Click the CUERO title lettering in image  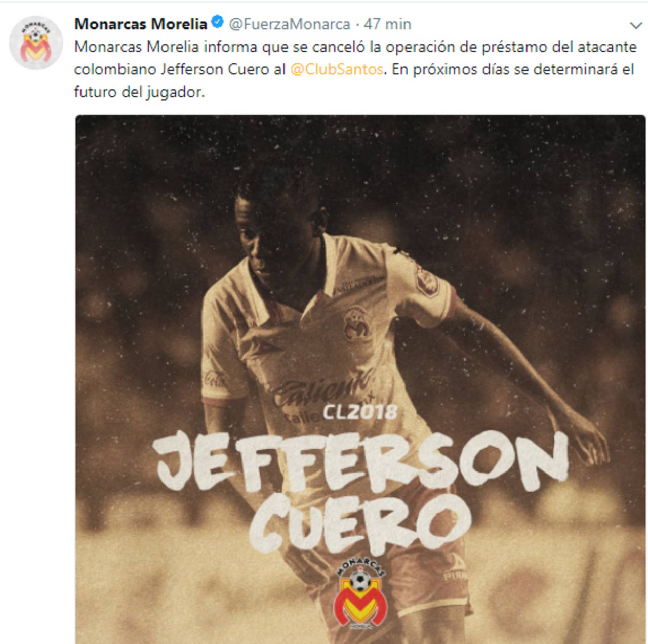360,524
